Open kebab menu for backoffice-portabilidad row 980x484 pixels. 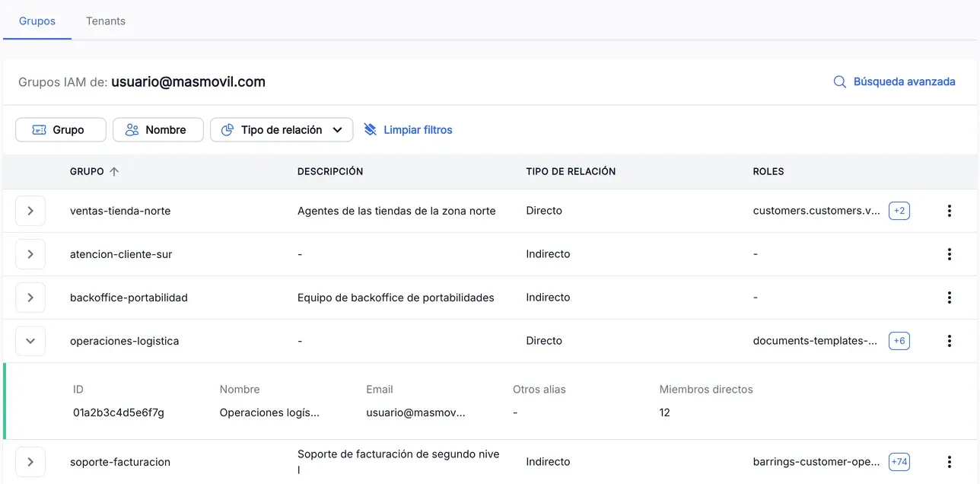[949, 298]
